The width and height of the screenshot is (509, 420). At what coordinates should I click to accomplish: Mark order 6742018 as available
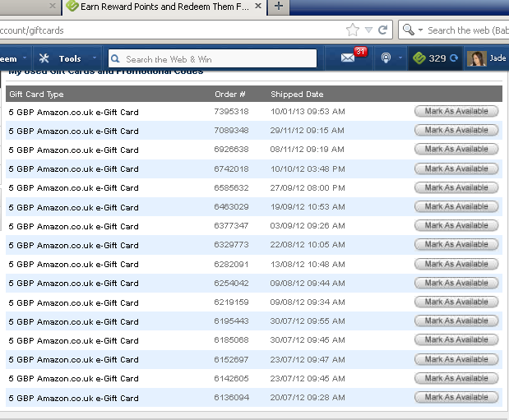click(456, 168)
